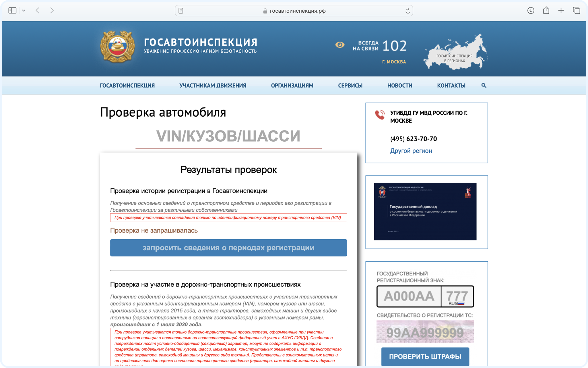
Task: Click the forward navigation arrow
Action: click(x=52, y=11)
